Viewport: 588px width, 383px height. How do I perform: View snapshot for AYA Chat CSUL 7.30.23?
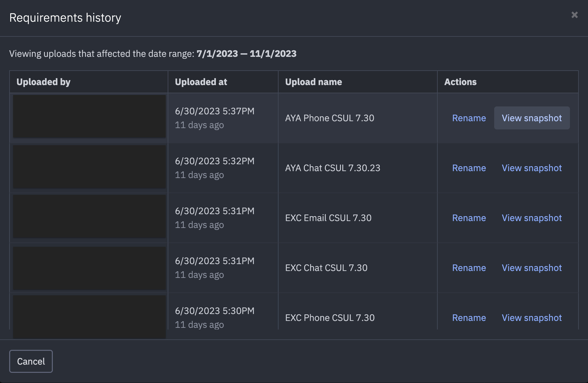(532, 168)
